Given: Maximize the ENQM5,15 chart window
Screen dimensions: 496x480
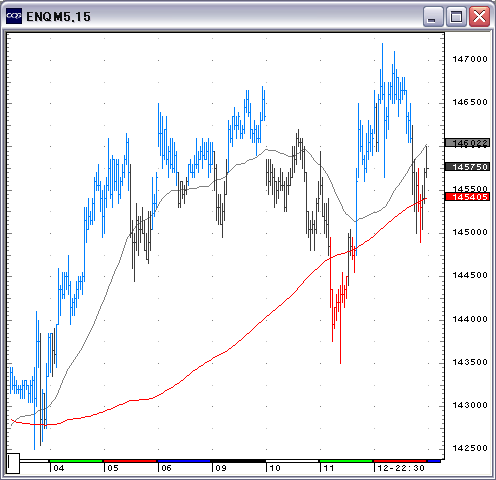Looking at the screenshot, I should [x=456, y=16].
